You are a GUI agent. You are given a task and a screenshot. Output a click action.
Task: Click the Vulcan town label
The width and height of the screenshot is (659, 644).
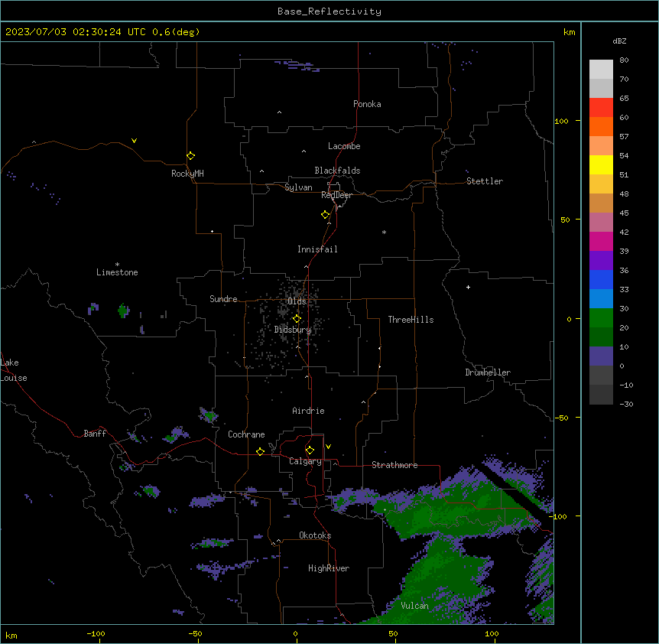pos(415,606)
